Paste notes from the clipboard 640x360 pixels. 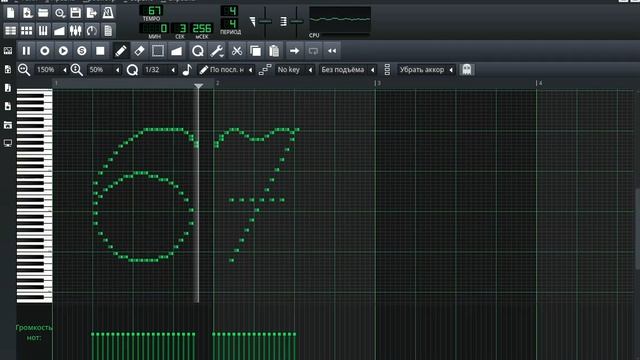point(274,51)
